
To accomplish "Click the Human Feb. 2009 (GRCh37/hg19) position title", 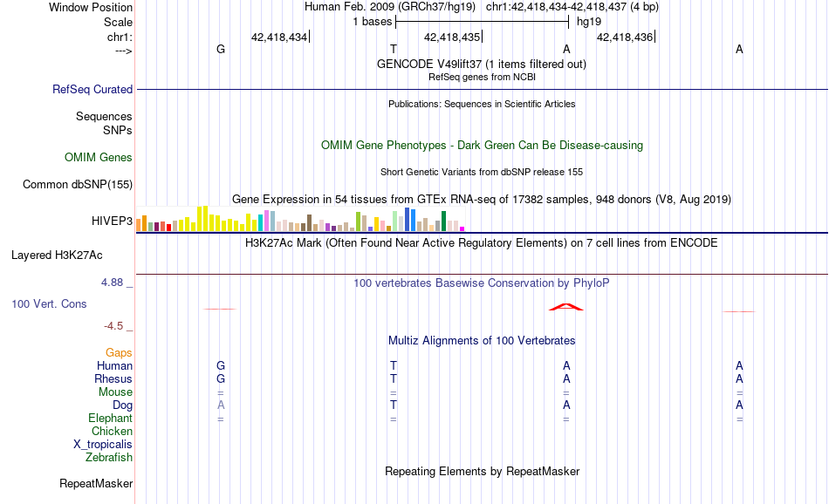I will (390, 7).
